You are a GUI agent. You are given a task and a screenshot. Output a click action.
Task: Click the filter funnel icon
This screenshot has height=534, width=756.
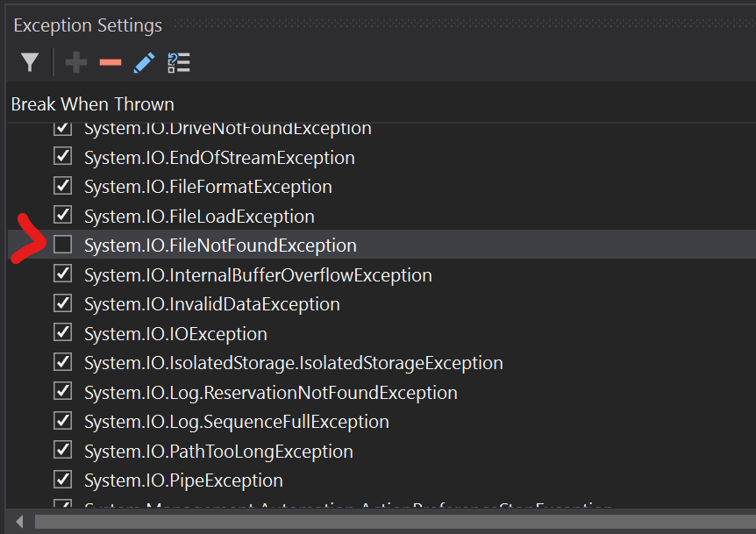[x=29, y=62]
